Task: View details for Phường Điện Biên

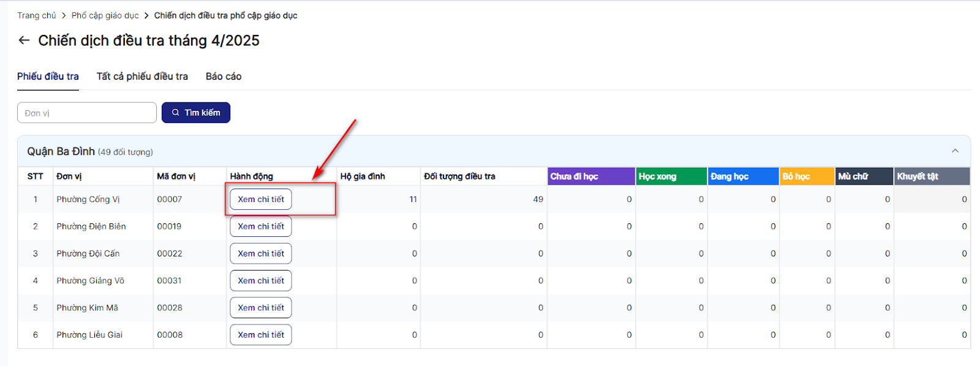Action: coord(261,226)
